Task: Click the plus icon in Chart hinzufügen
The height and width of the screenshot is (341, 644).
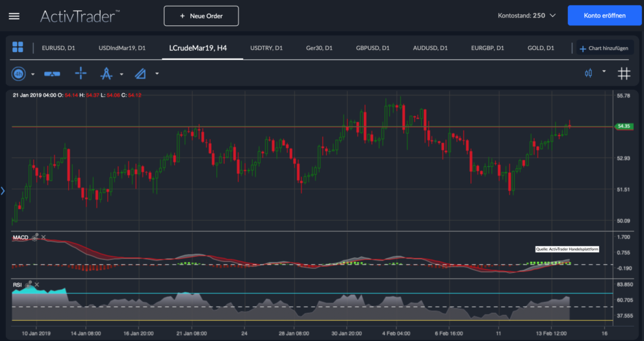Action: pyautogui.click(x=582, y=49)
